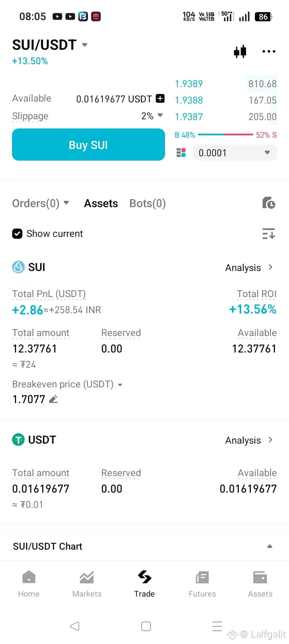Go to the Home tab

(29, 584)
